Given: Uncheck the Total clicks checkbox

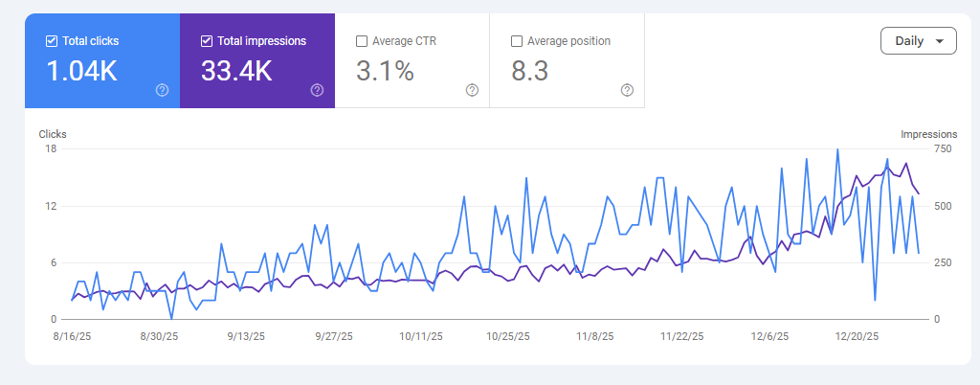Looking at the screenshot, I should 52,41.
